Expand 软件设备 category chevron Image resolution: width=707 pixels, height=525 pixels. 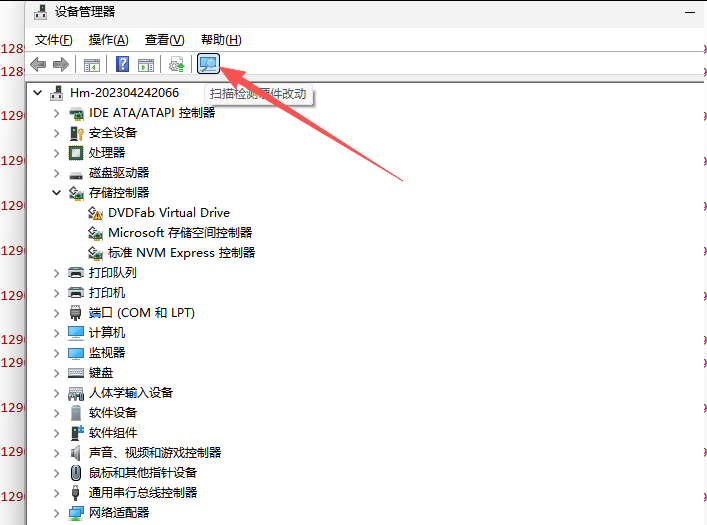pos(56,413)
